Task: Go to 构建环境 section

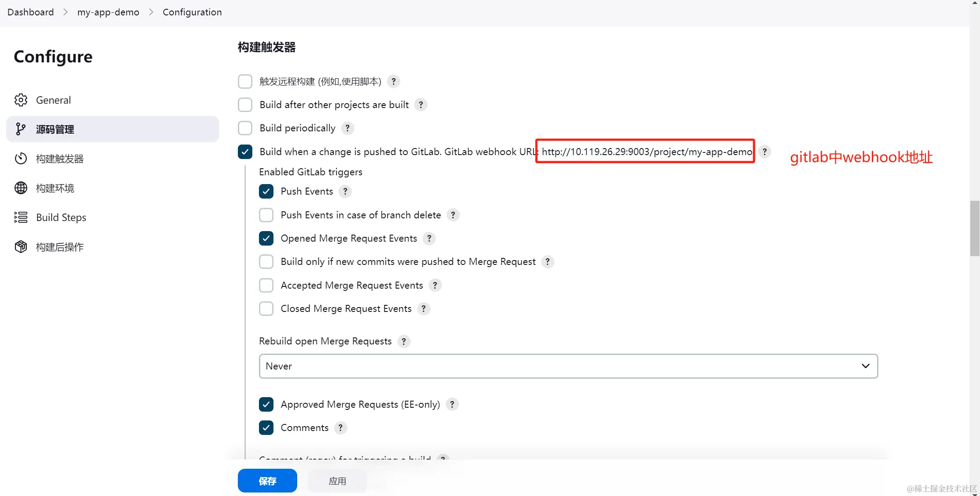Action: tap(113, 188)
